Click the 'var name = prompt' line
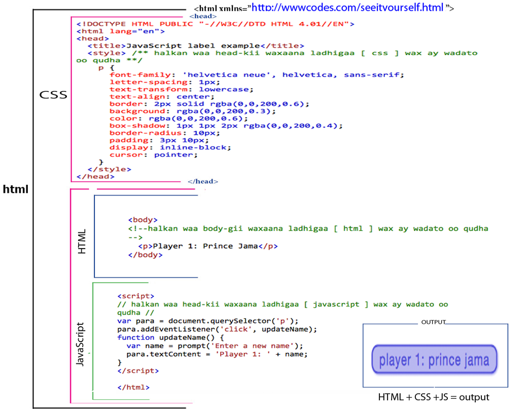The image size is (532, 409). click(x=215, y=346)
